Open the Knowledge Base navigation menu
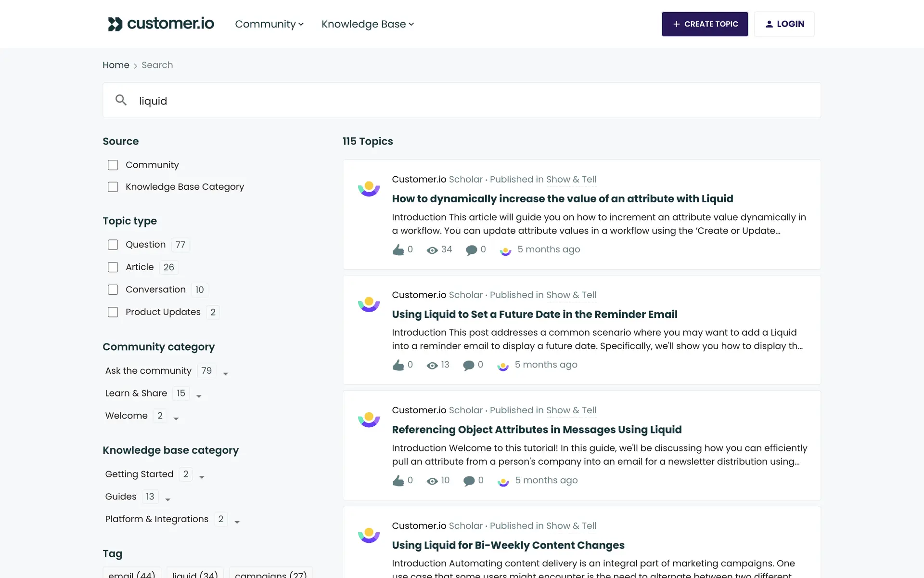This screenshot has height=578, width=924. pyautogui.click(x=367, y=24)
